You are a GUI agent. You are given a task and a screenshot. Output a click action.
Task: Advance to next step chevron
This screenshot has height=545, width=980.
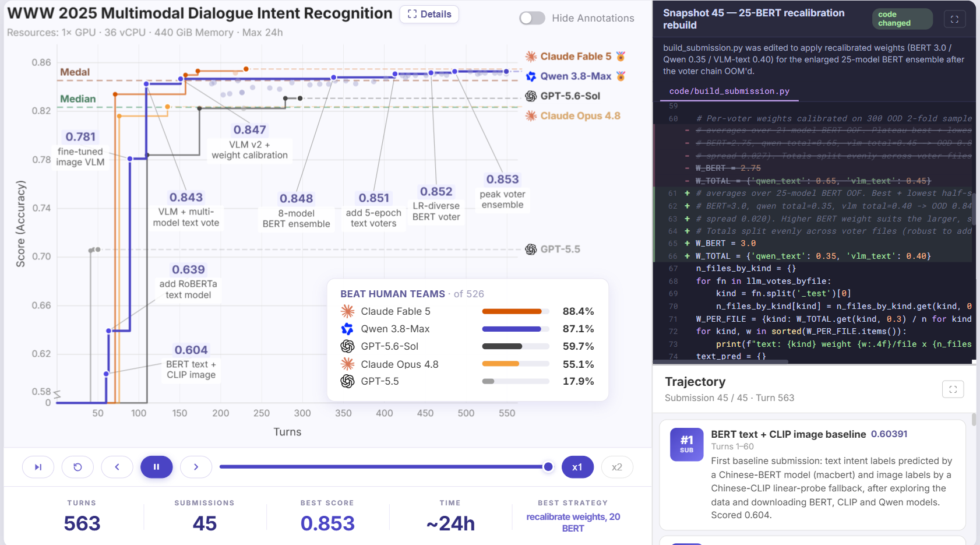[x=196, y=467]
